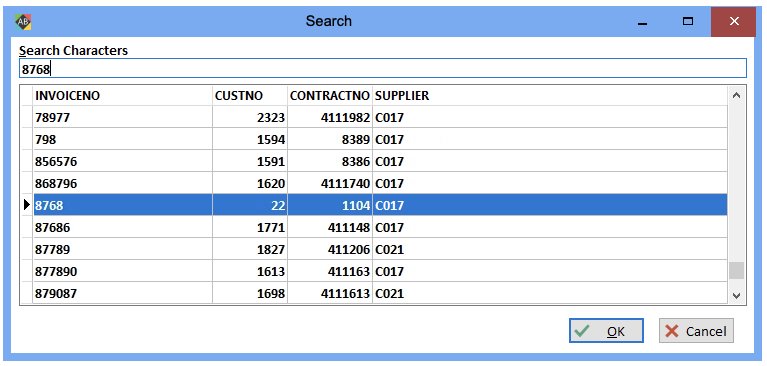Screen dimensions: 767x366
Task: Click contract number 8386 cell
Action: click(330, 161)
